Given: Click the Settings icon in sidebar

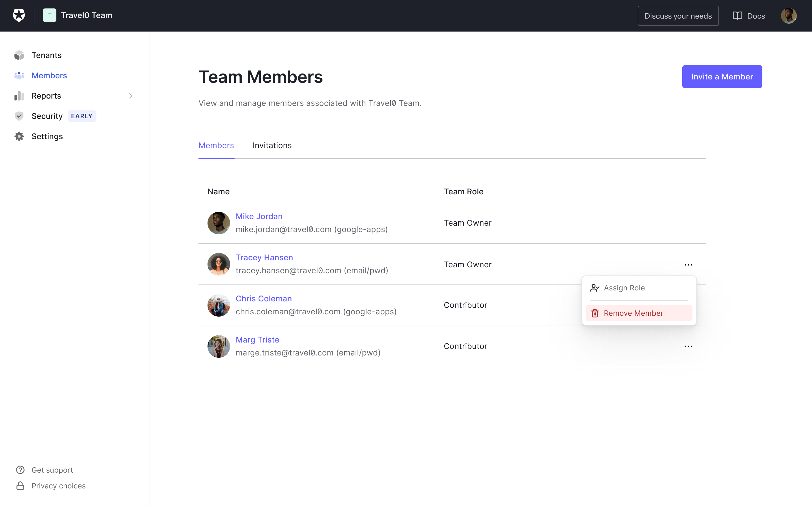Looking at the screenshot, I should pyautogui.click(x=19, y=136).
